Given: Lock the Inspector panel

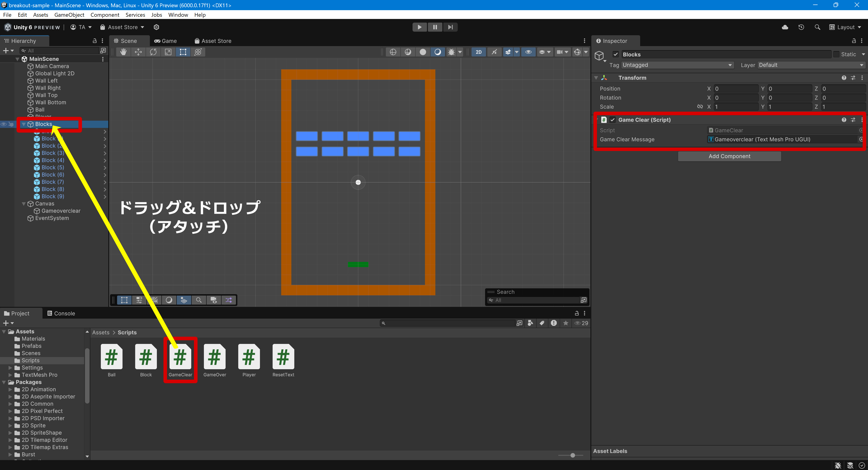Looking at the screenshot, I should tap(854, 41).
